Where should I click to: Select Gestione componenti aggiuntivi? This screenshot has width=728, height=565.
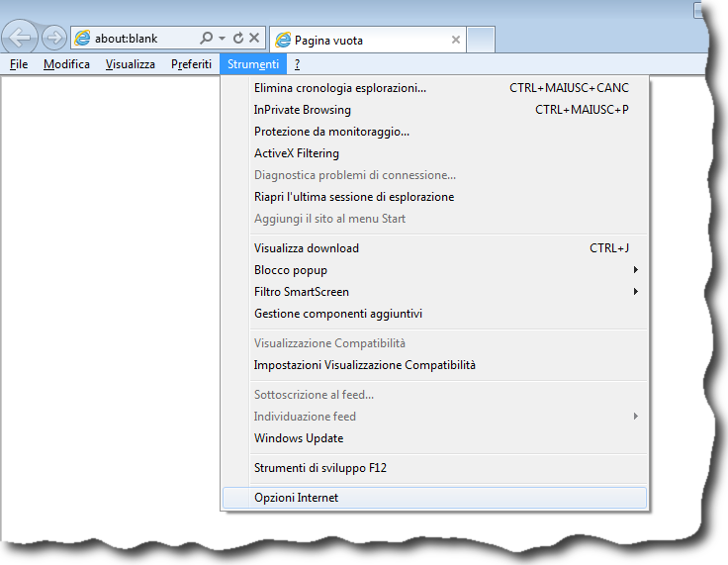point(338,314)
